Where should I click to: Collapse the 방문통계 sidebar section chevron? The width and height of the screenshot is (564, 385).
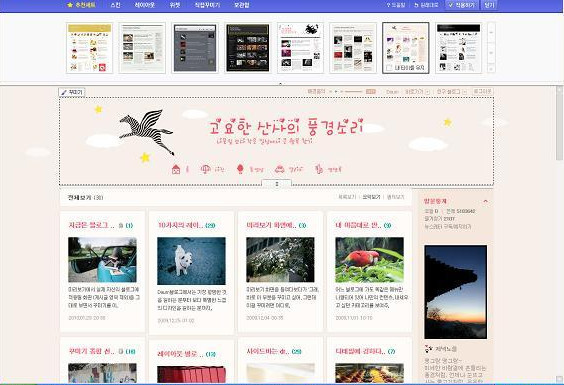tap(486, 201)
